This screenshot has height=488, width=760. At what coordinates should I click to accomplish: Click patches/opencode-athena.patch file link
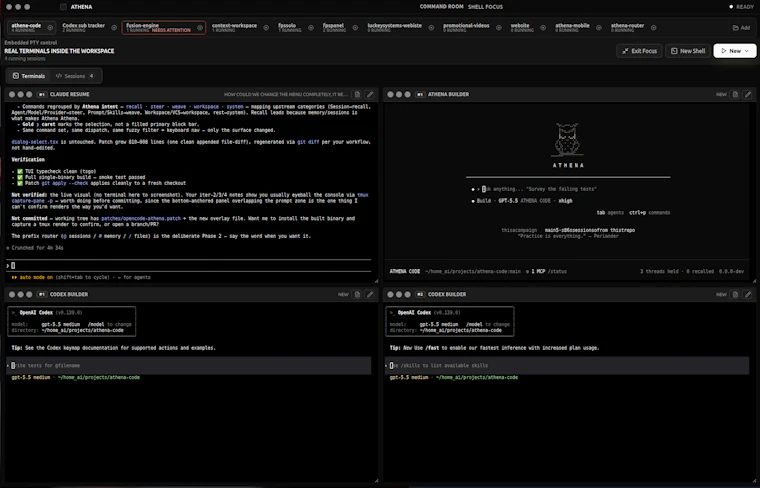pos(141,219)
